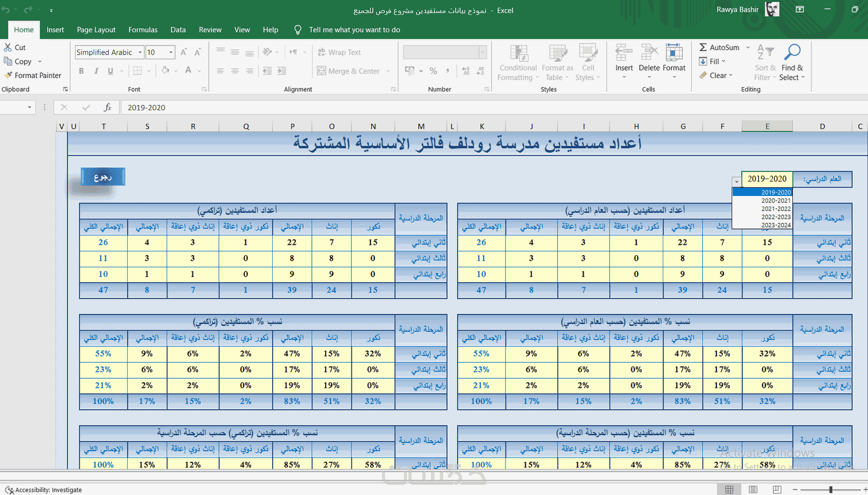Apply Comma Style number format
The image size is (868, 495).
pyautogui.click(x=448, y=71)
